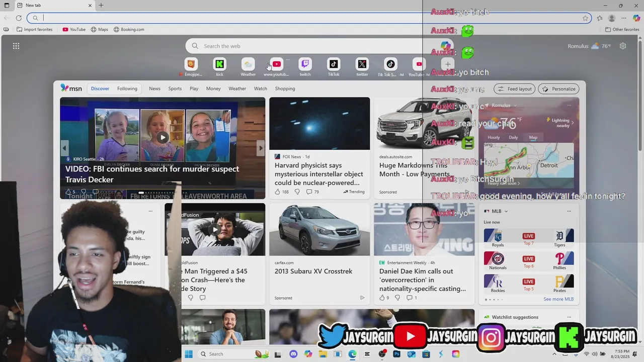
Task: Open CapCut from the taskbar
Action: click(367, 354)
